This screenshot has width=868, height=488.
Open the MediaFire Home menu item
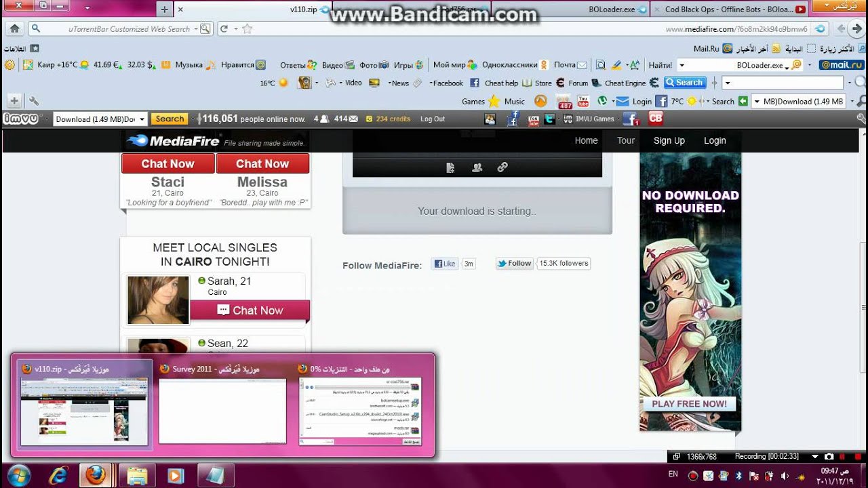(586, 140)
